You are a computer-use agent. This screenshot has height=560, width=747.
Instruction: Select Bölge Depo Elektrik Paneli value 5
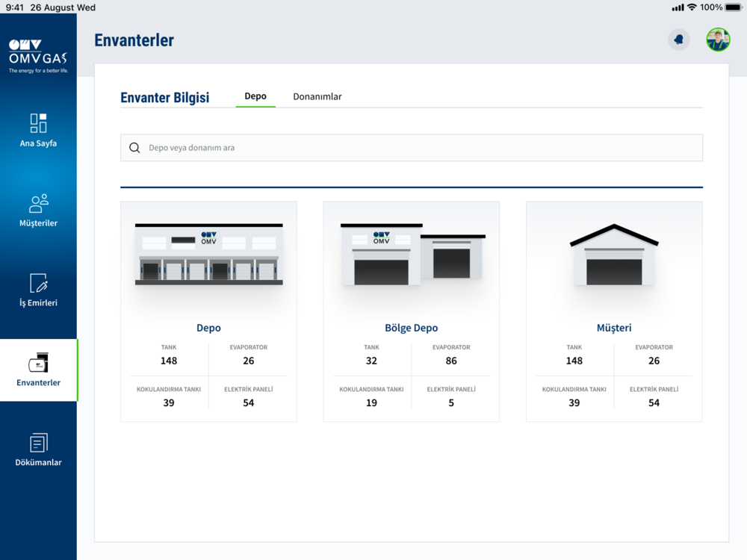[451, 403]
